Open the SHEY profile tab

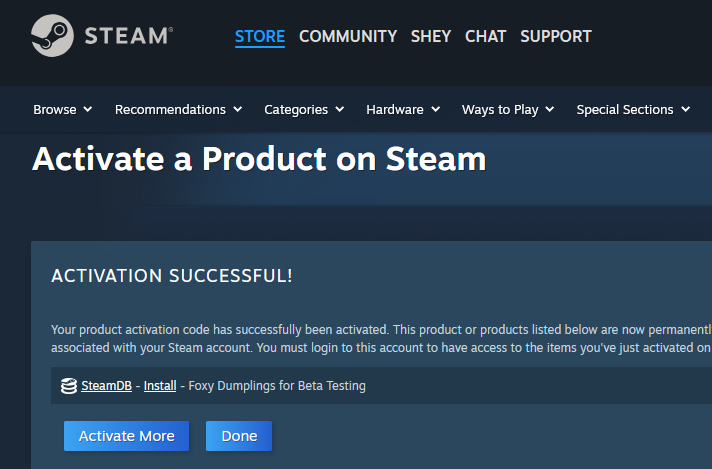point(431,36)
